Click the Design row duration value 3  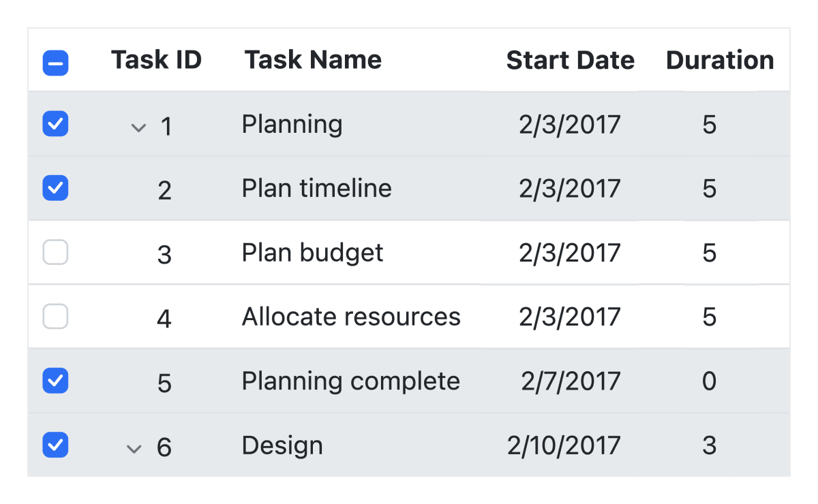709,446
